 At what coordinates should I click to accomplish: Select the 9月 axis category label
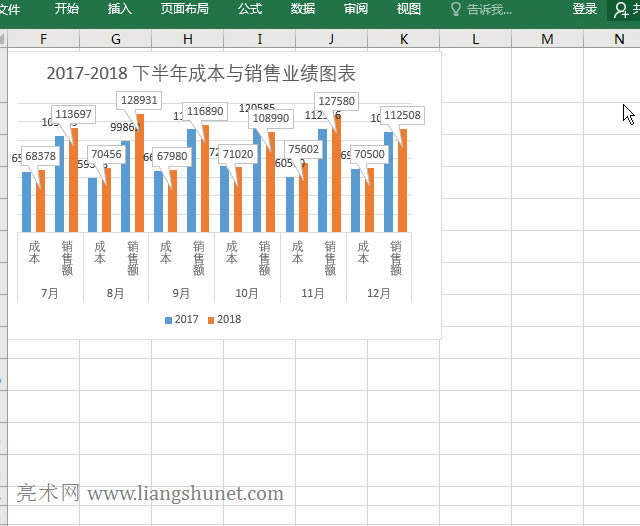click(x=181, y=294)
